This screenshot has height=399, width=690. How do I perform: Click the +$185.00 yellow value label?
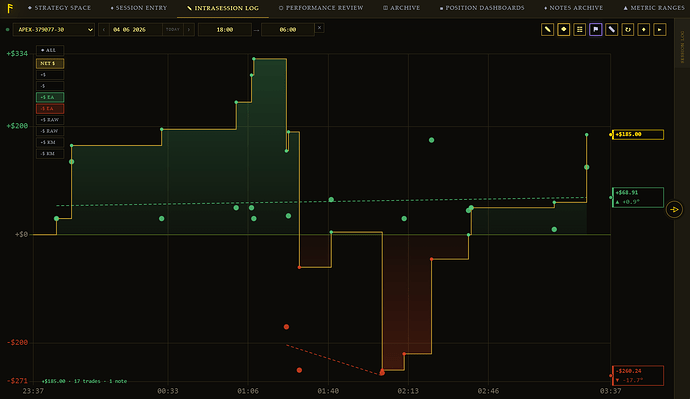638,134
